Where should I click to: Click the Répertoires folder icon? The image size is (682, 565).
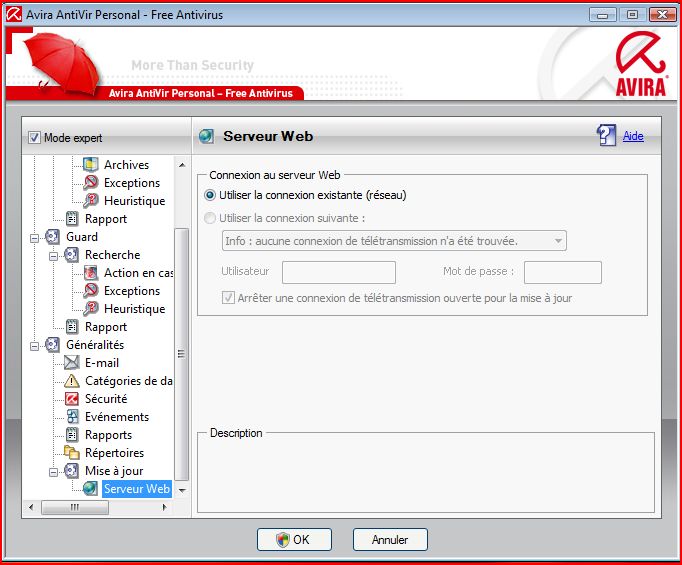(72, 452)
